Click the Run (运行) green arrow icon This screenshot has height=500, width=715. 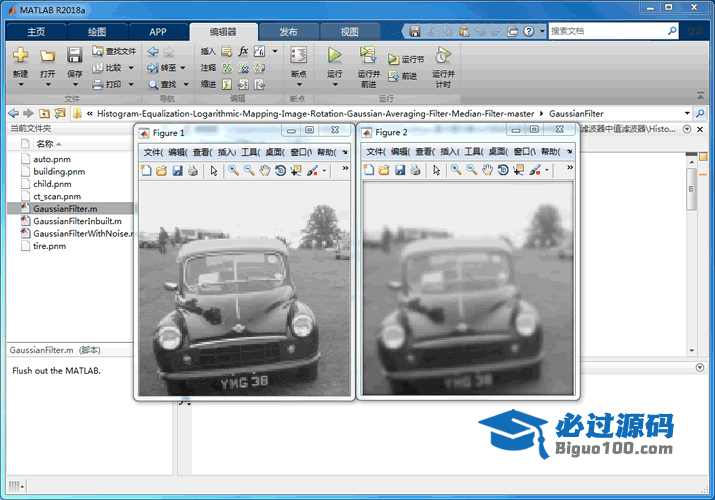click(x=334, y=56)
